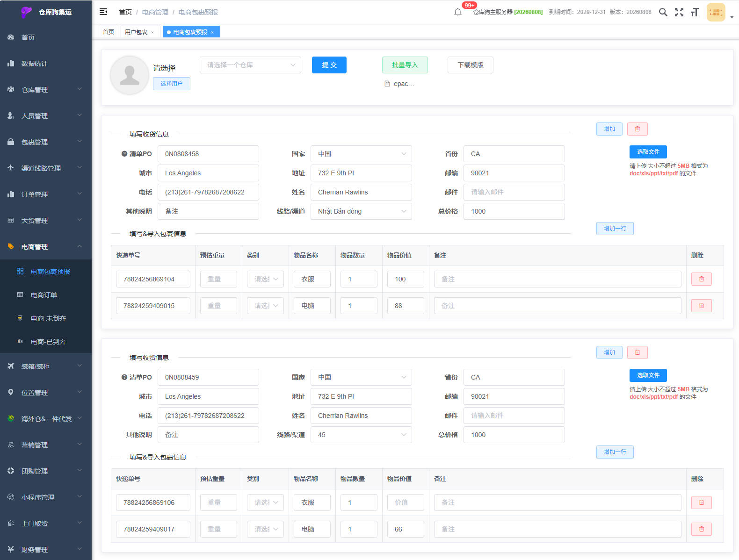
Task: Open the notification bell icon
Action: point(457,12)
